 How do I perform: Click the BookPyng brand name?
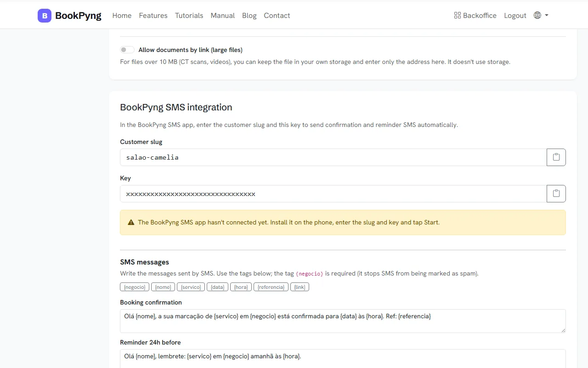[78, 16]
